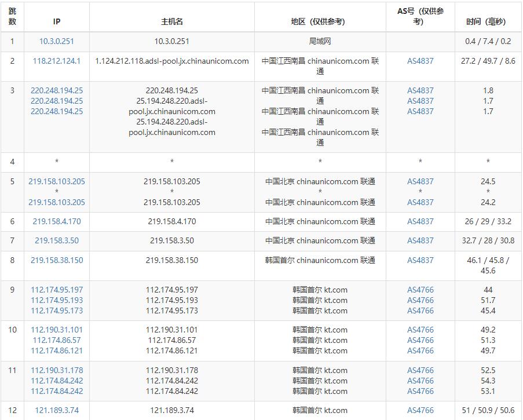Image resolution: width=523 pixels, height=420 pixels.
Task: Click the blue 112.190.31.178 IP link
Action: pyautogui.click(x=56, y=370)
